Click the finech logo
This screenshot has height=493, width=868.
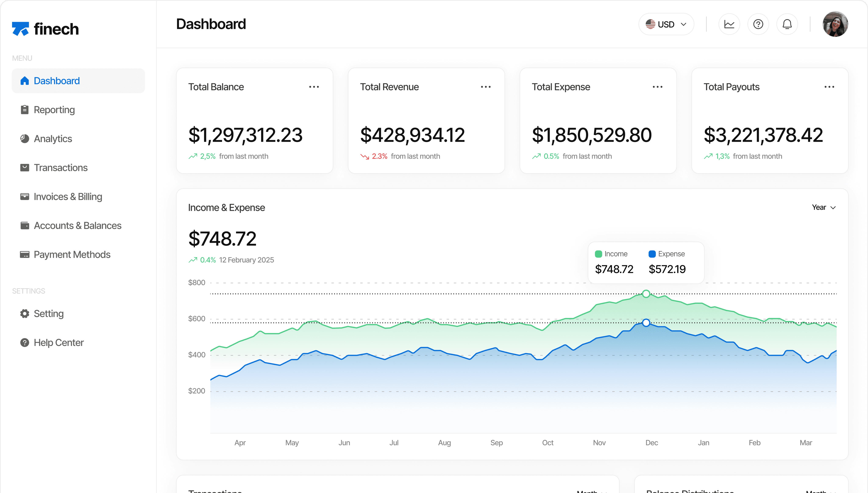(x=46, y=29)
